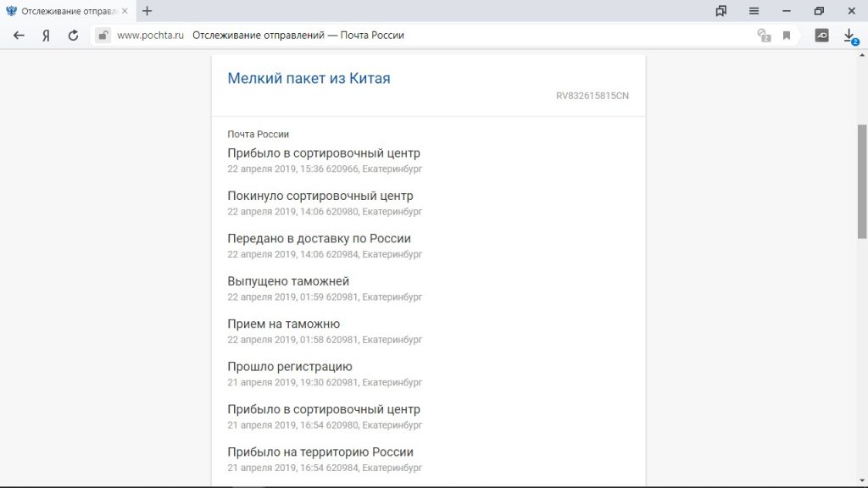Bookmark this page with the flag icon
The height and width of the screenshot is (488, 868).
tap(787, 36)
